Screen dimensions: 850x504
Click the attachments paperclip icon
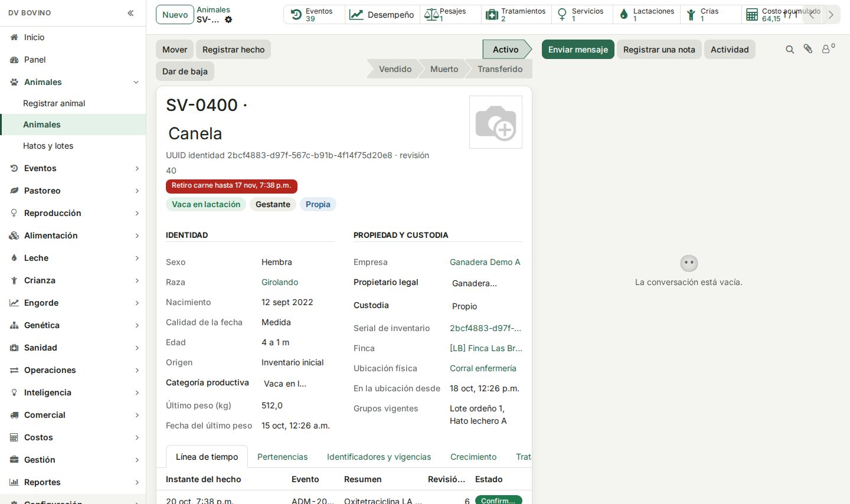tap(808, 50)
